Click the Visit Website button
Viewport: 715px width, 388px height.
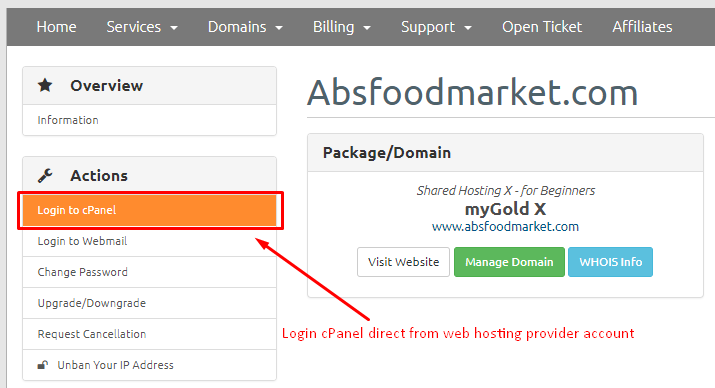click(403, 262)
